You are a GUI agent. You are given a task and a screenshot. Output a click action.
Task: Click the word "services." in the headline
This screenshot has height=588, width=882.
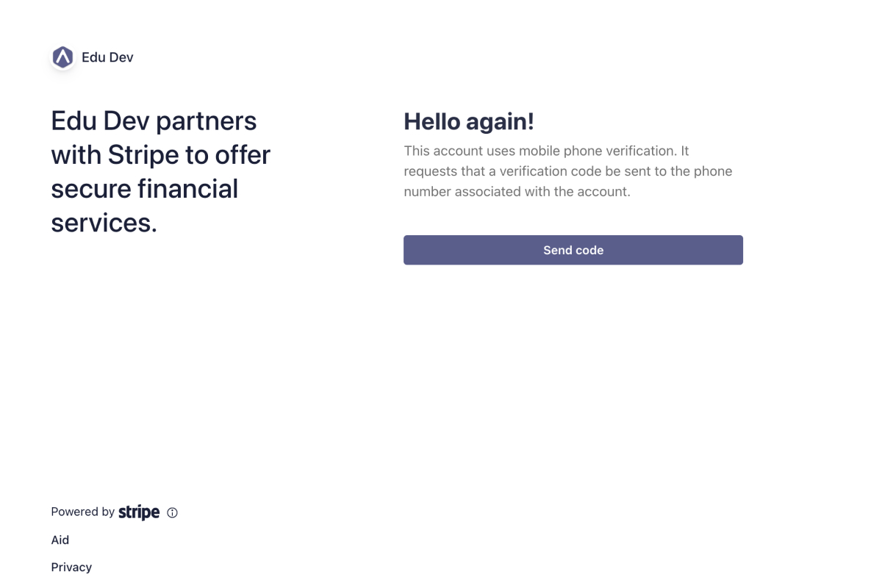click(104, 223)
